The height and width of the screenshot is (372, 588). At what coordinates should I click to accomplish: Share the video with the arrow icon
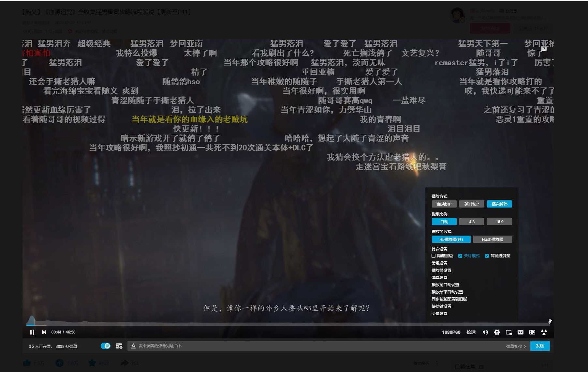click(x=125, y=363)
